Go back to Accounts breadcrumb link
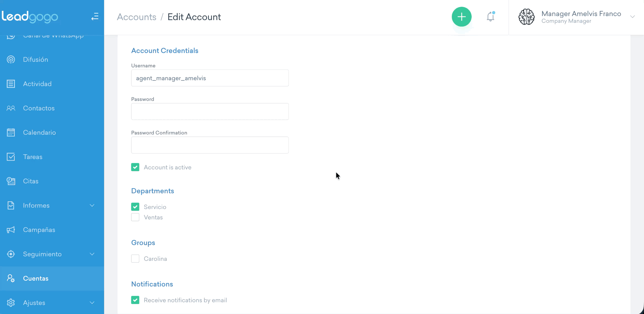Screen dimensions: 644x314 point(137,17)
